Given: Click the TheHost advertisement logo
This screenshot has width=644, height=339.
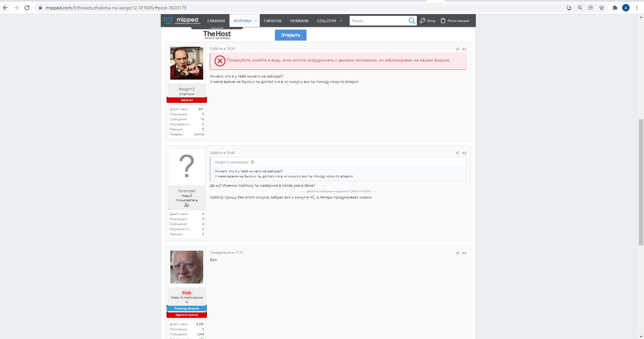Looking at the screenshot, I should coord(217,35).
